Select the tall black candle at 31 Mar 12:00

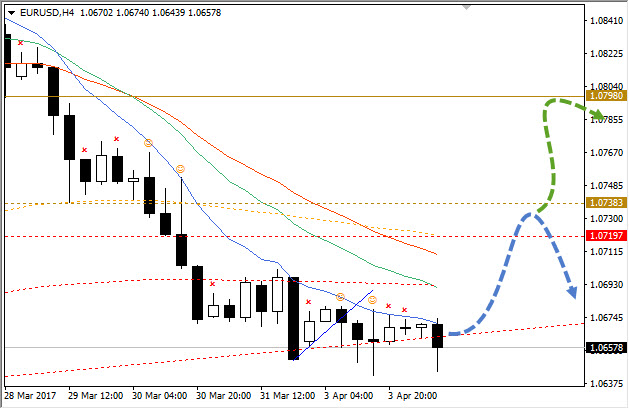294,318
